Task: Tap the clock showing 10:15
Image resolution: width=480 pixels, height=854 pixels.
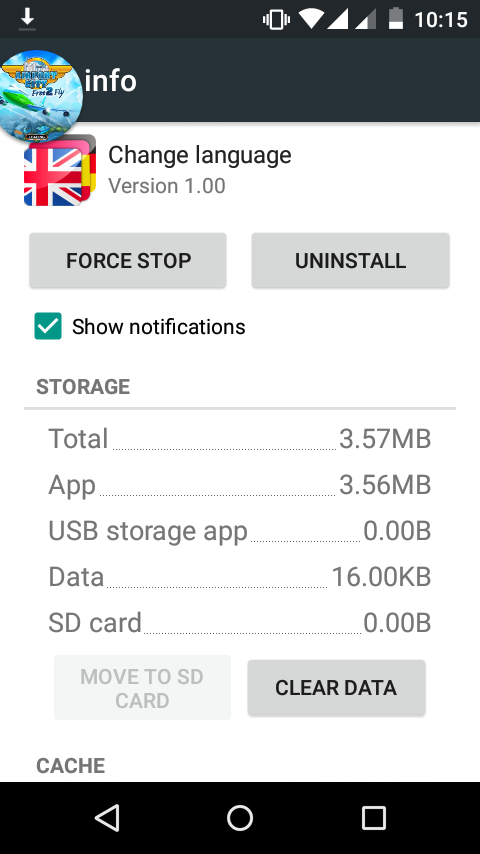Action: pos(441,20)
